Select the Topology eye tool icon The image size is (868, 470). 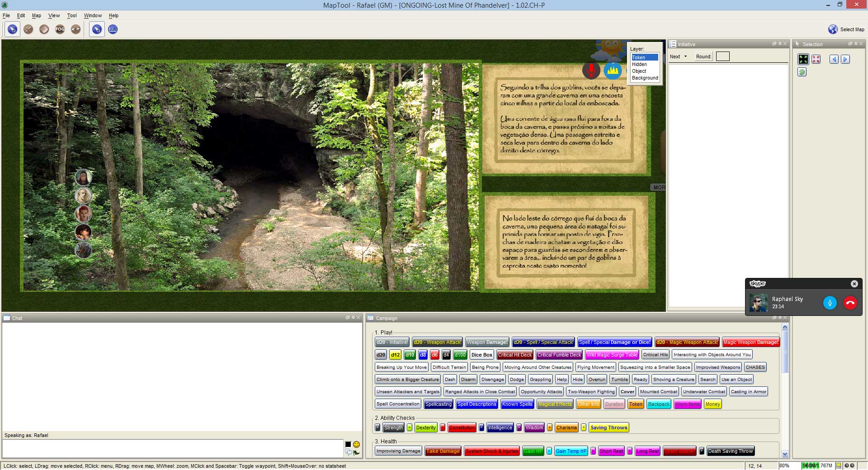click(75, 29)
